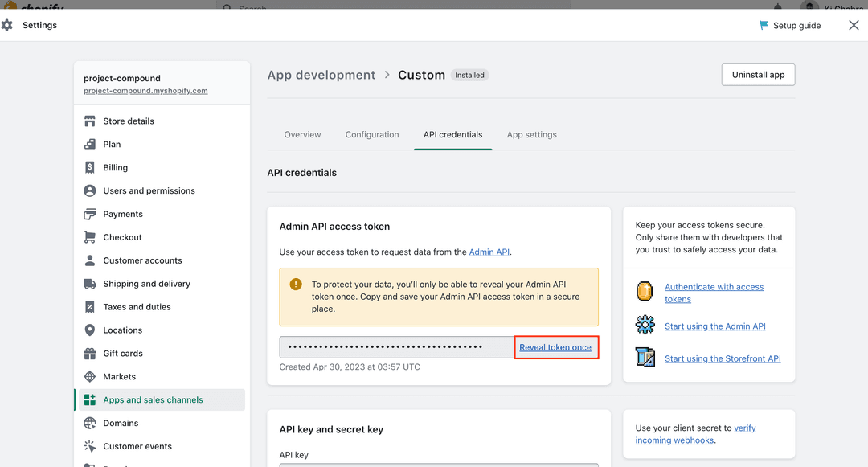Click the token creation date text
The width and height of the screenshot is (868, 467).
coord(350,367)
